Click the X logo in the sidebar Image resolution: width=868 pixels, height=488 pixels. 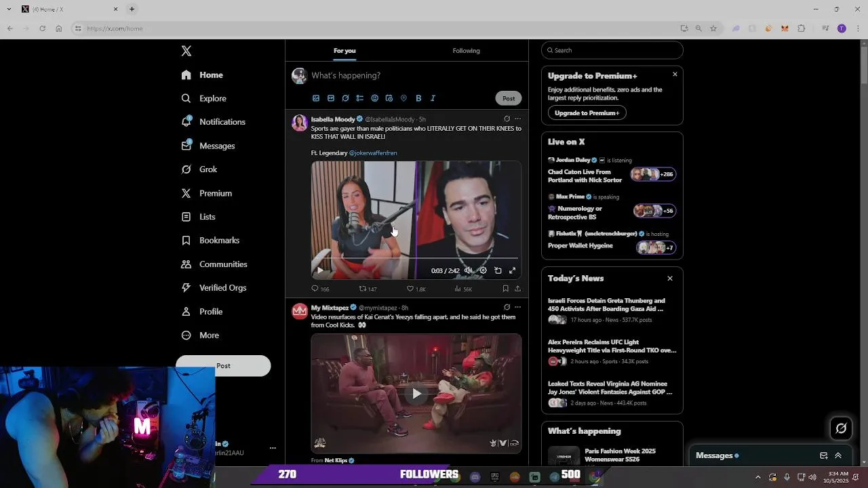click(186, 51)
